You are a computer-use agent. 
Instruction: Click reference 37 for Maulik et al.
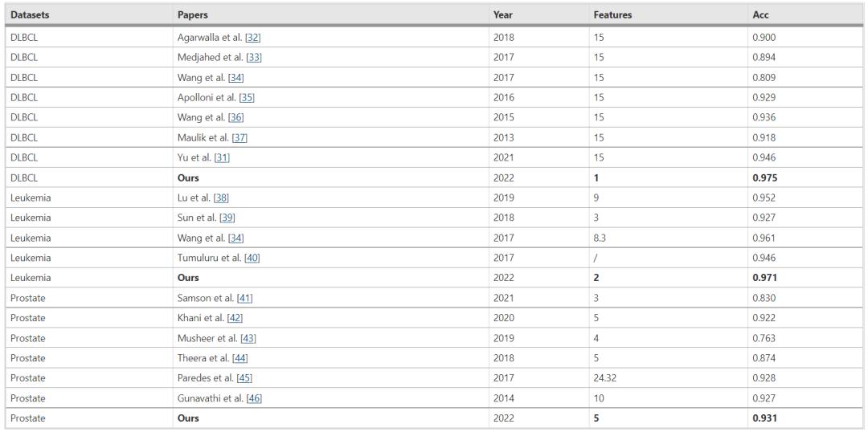(x=240, y=138)
